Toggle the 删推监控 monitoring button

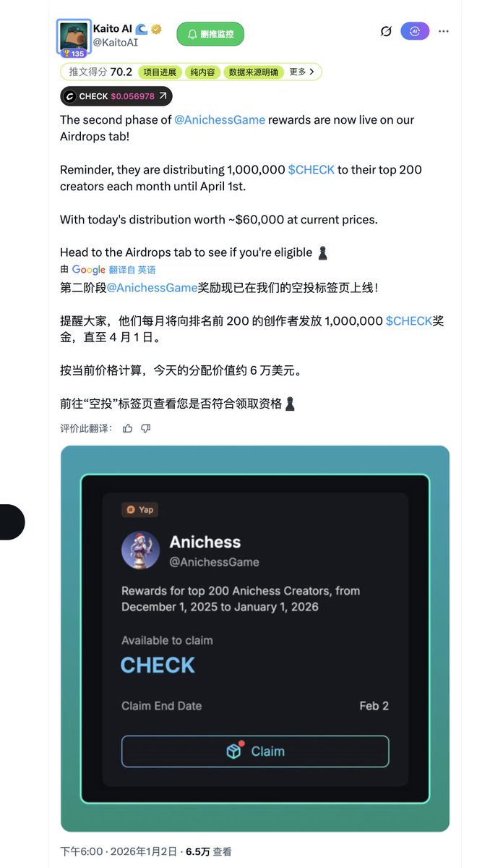point(210,33)
